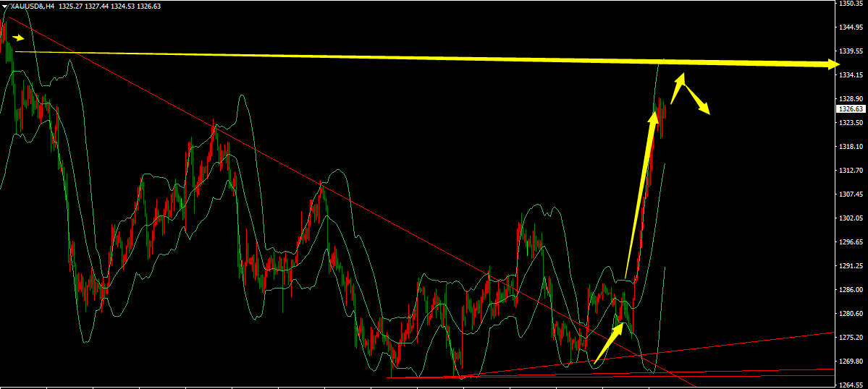
Task: Click the 1318.10 price axis label
Action: point(850,146)
